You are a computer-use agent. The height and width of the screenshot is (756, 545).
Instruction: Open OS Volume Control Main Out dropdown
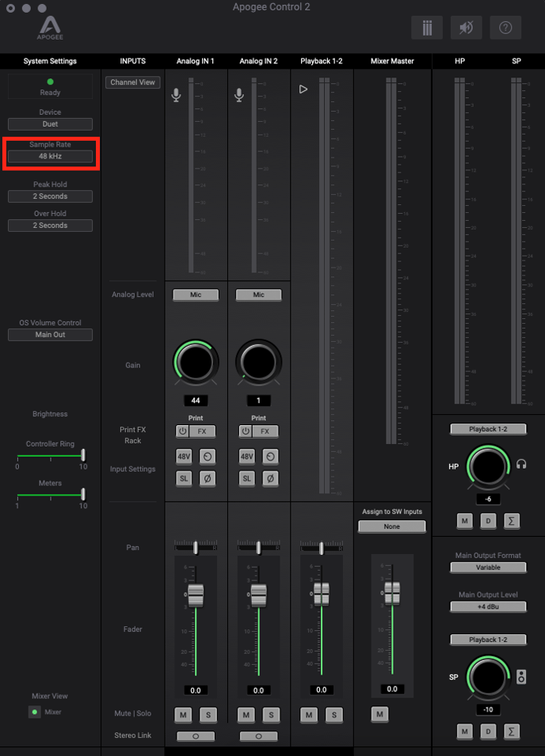(50, 335)
